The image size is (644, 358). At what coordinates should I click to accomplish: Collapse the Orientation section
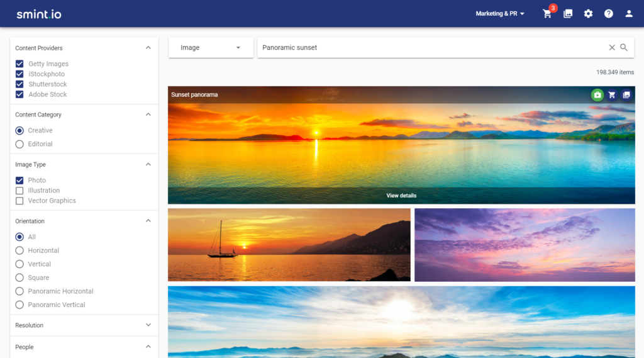tap(148, 221)
